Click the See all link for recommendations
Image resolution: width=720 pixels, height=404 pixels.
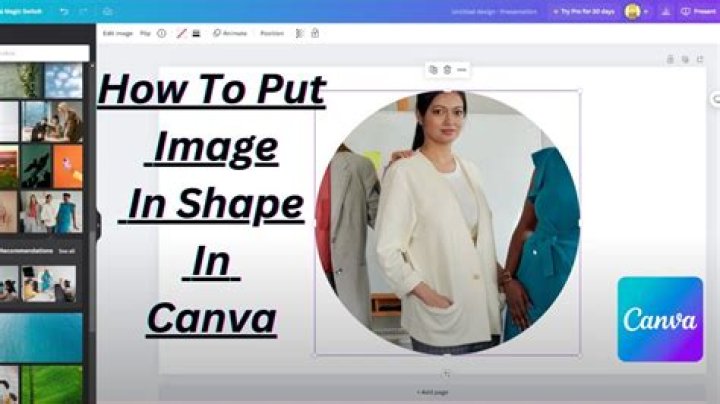tap(67, 251)
